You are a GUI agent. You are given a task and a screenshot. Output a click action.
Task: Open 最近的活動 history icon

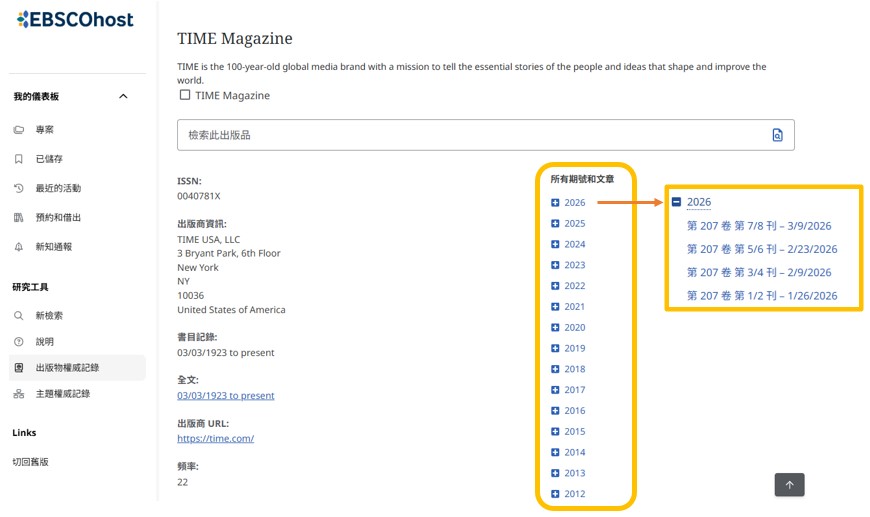point(19,188)
